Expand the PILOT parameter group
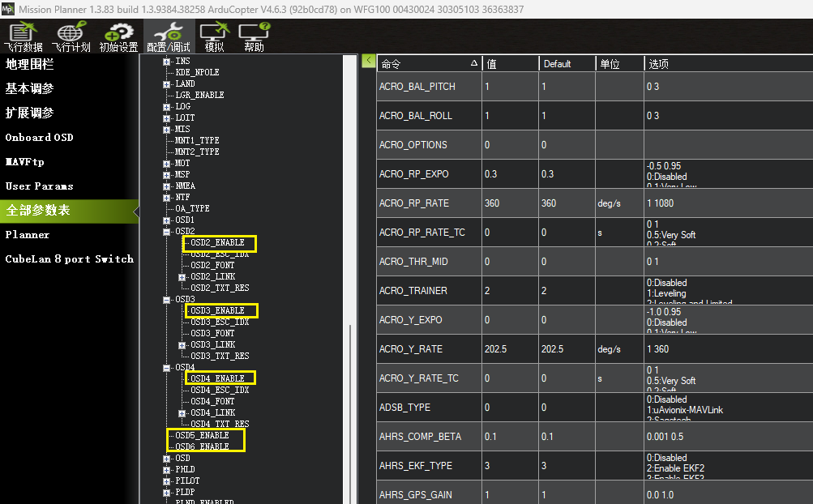Image resolution: width=813 pixels, height=504 pixels. click(x=167, y=481)
